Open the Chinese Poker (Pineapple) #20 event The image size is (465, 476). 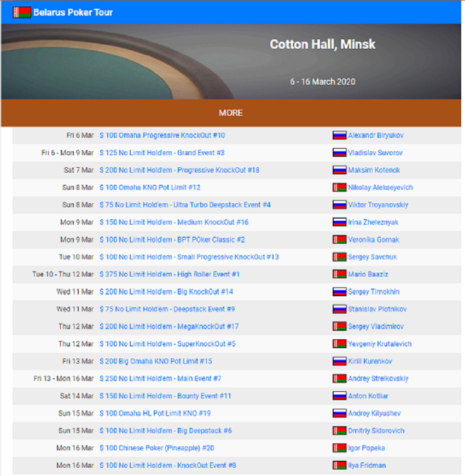tap(157, 448)
